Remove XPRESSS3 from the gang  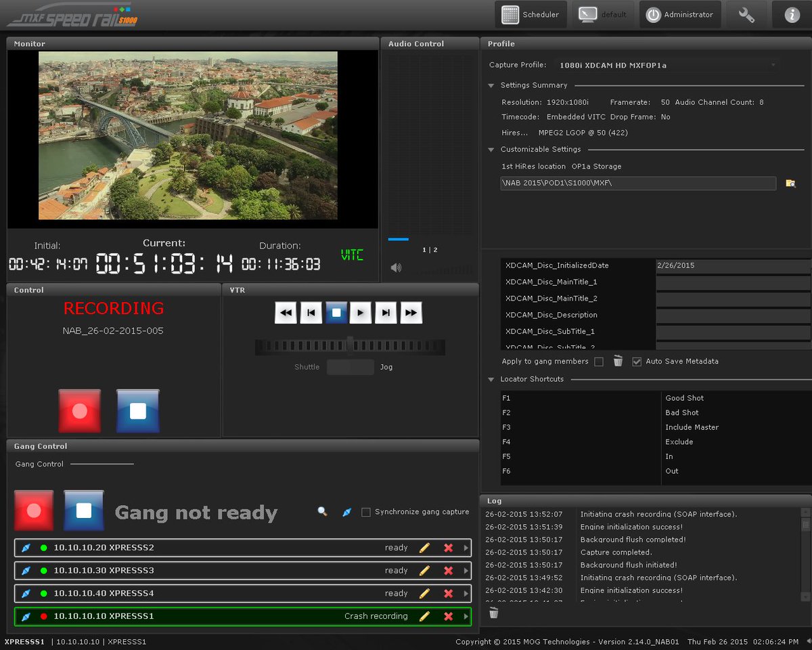pos(448,571)
